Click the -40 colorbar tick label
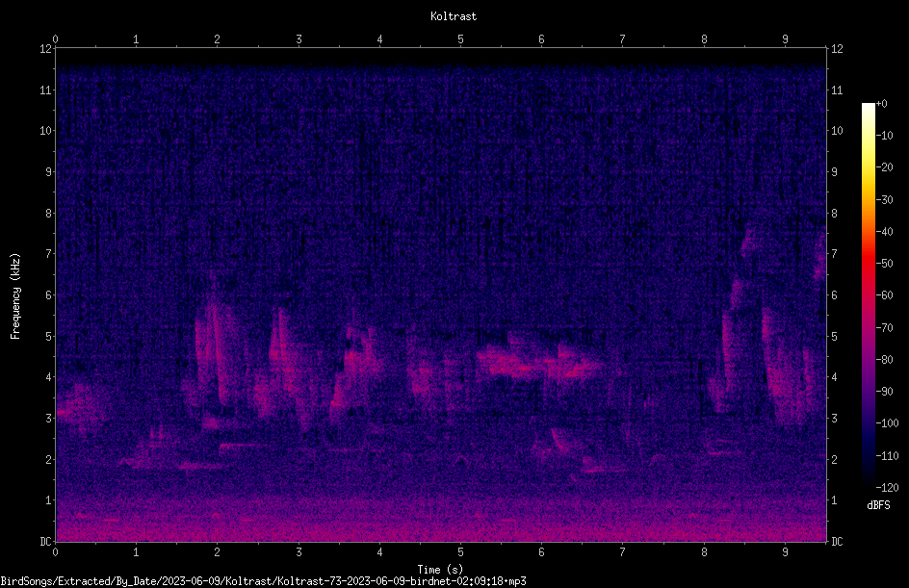Viewport: 909px width, 588px height. point(884,232)
